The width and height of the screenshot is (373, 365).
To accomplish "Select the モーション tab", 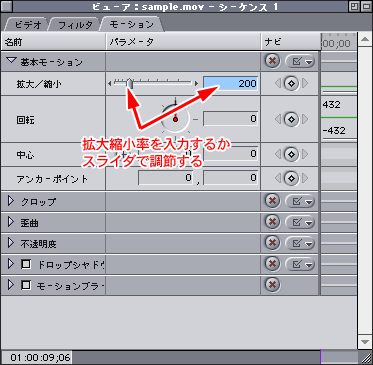I will 132,24.
